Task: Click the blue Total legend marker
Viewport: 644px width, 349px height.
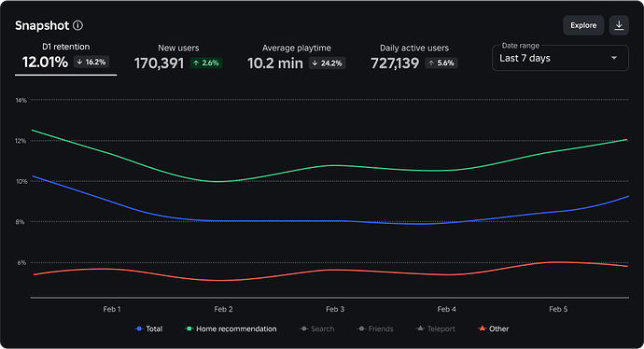Action: (139, 328)
